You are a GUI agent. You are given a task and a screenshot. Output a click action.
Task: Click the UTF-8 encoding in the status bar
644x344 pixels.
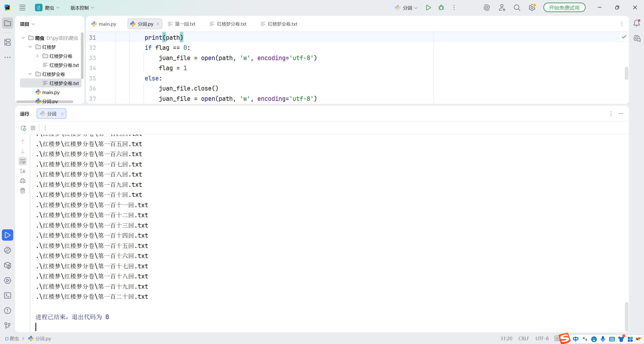point(542,338)
